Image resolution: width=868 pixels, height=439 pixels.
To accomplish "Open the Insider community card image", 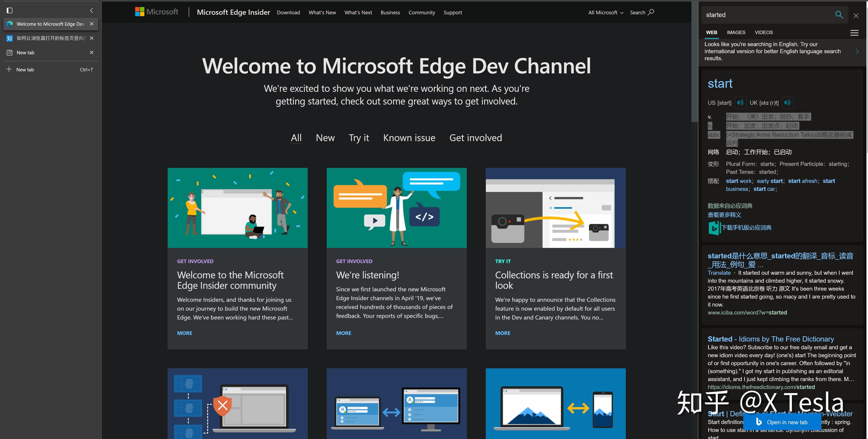I will (x=237, y=208).
